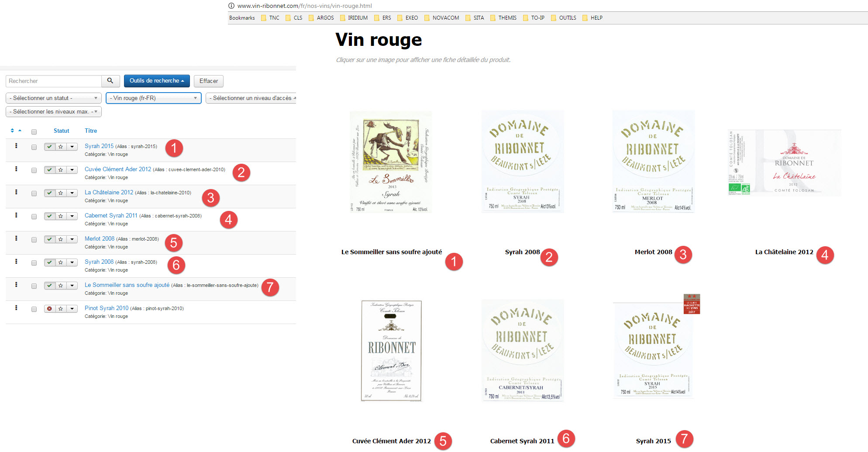
Task: Click featured star for Syrah 2008 row
Action: pyautogui.click(x=61, y=262)
